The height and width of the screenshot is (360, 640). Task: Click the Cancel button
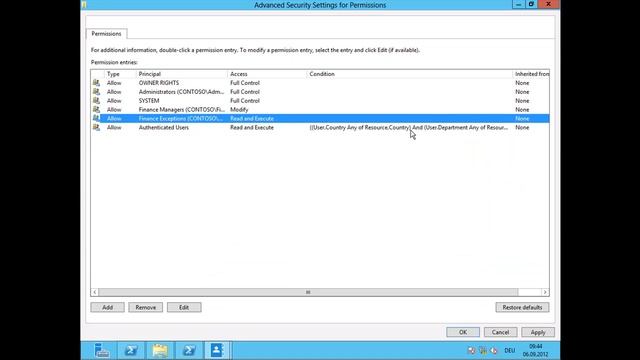[x=500, y=332]
